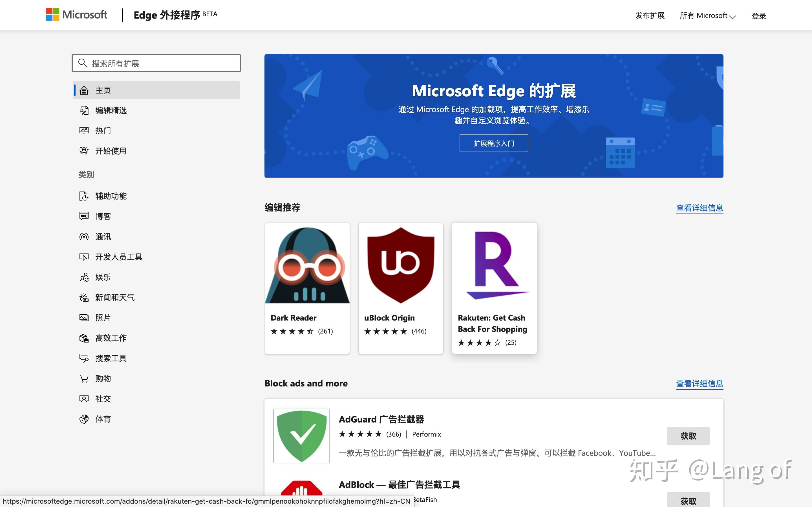Open the 热门 section
The height and width of the screenshot is (507, 812).
(x=103, y=130)
